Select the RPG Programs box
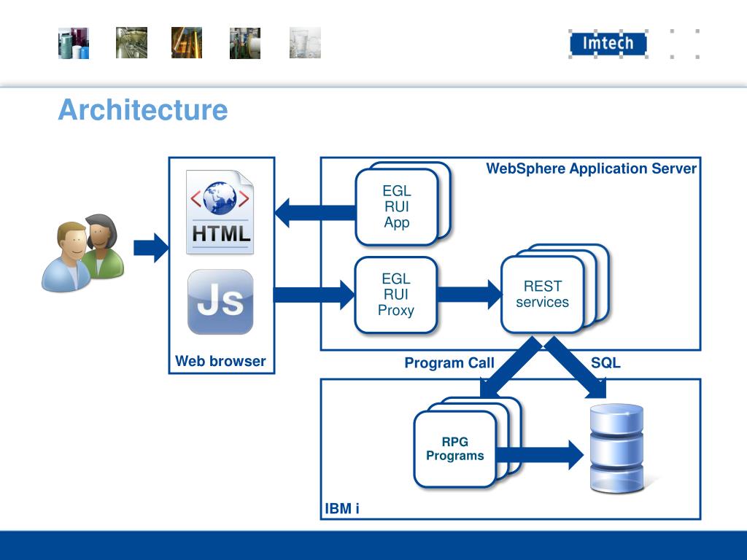Image resolution: width=747 pixels, height=560 pixels. point(455,448)
